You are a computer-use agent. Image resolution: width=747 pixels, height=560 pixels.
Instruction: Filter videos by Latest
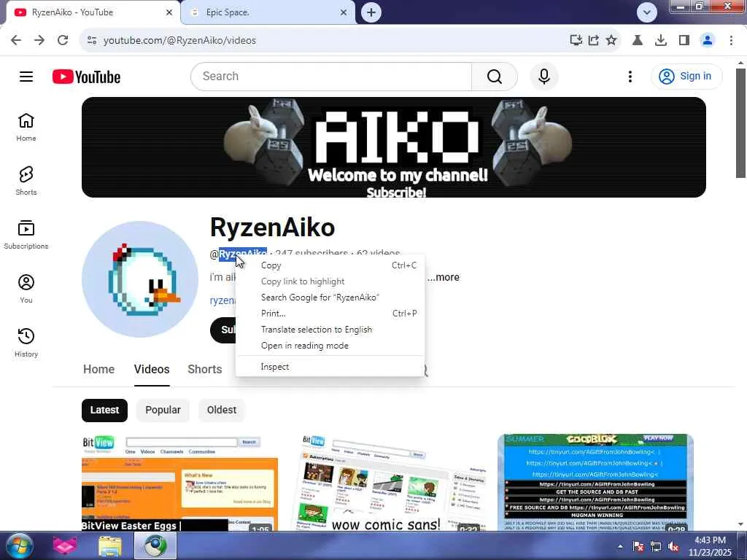pyautogui.click(x=104, y=410)
